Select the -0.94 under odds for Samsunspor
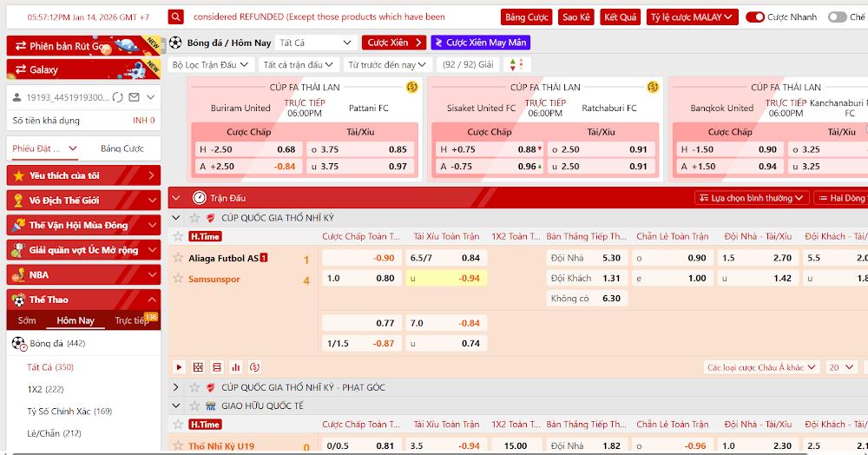Viewport: 868px width, 455px height. pos(469,279)
